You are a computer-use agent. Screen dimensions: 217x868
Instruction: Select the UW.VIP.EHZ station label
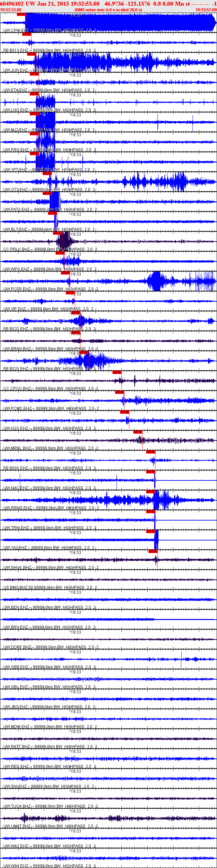click(15, 309)
